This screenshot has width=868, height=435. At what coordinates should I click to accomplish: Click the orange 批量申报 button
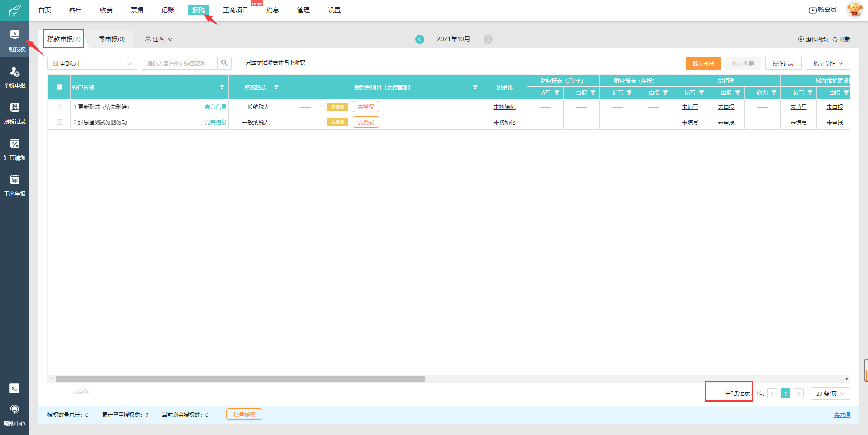pos(703,63)
